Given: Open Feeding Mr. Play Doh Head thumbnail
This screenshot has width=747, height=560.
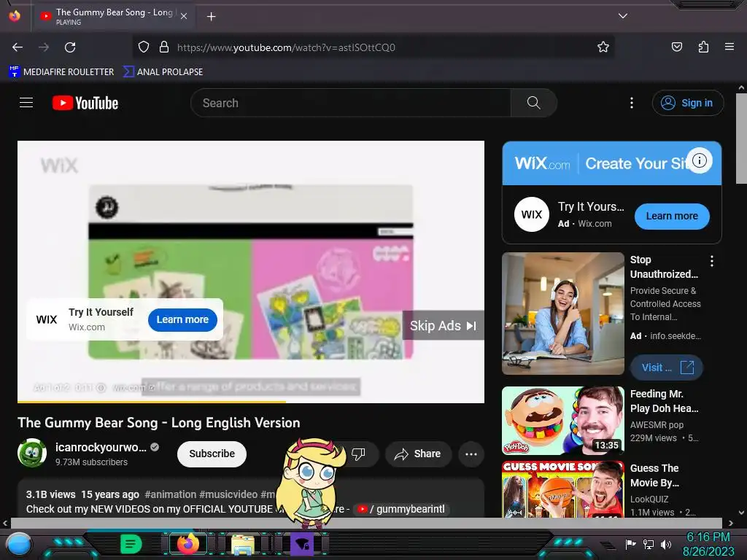Looking at the screenshot, I should coord(563,421).
